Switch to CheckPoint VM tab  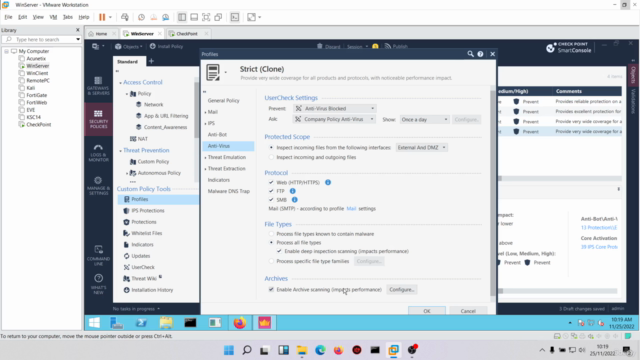(187, 34)
